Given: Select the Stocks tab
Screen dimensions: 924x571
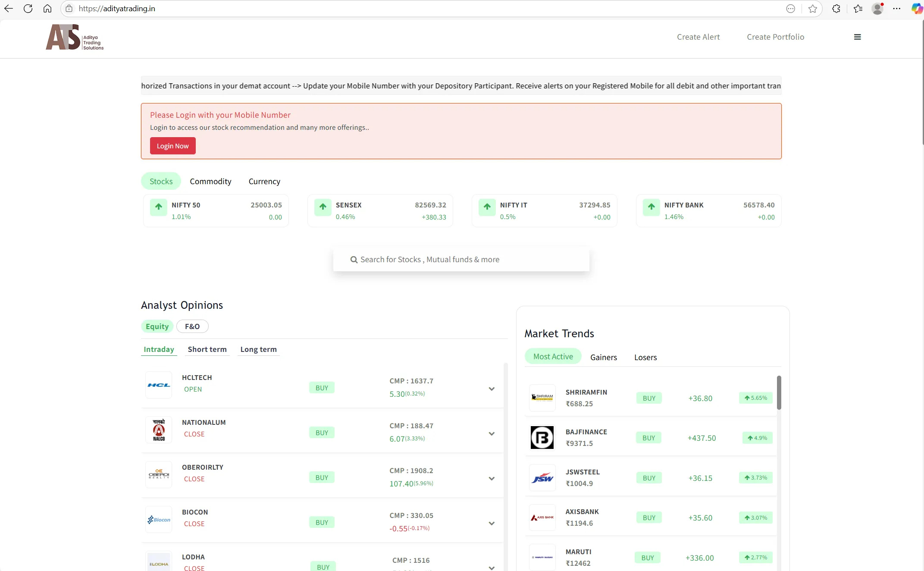Looking at the screenshot, I should point(161,182).
